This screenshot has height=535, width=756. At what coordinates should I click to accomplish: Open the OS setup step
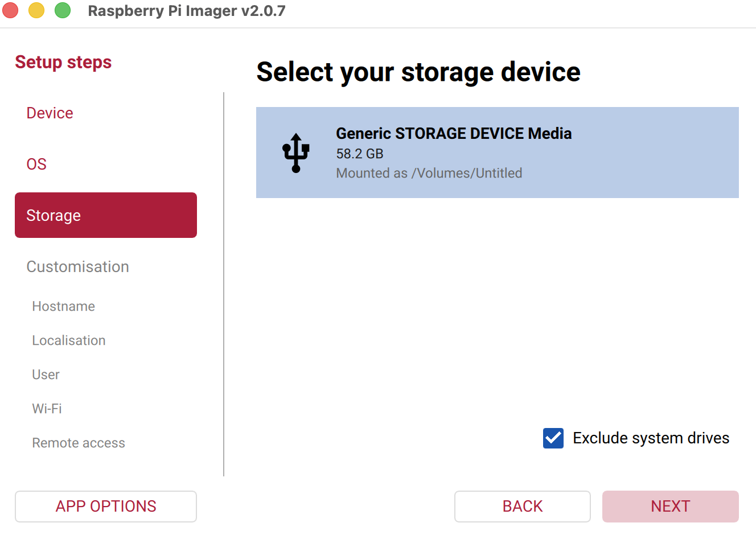pyautogui.click(x=36, y=164)
